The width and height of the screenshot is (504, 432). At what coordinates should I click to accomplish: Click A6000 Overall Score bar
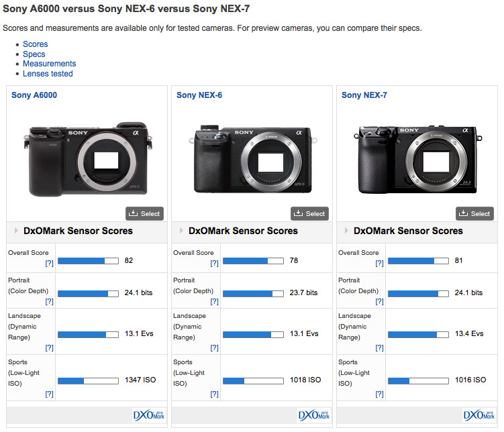pos(88,261)
